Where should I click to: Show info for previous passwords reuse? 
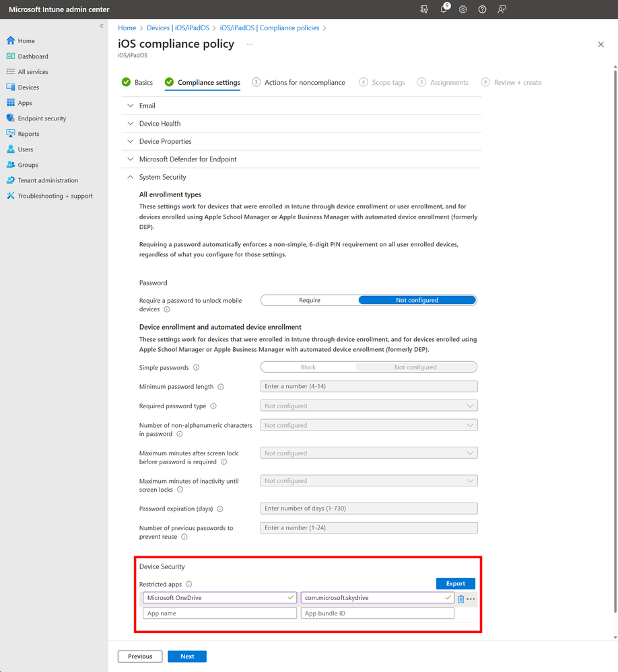point(184,537)
